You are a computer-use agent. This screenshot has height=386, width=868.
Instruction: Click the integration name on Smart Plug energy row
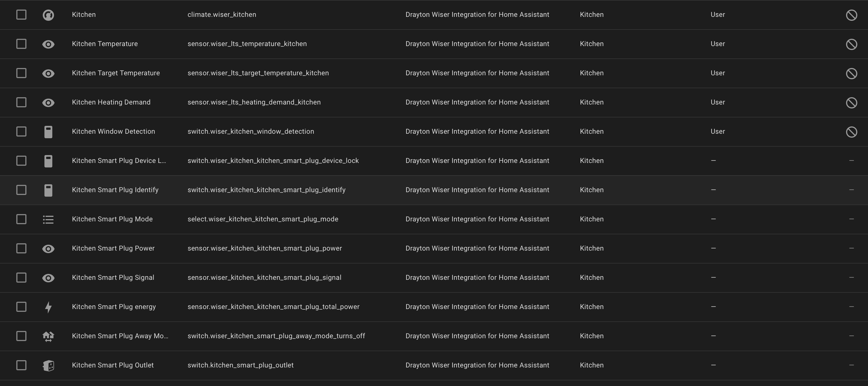click(x=477, y=307)
